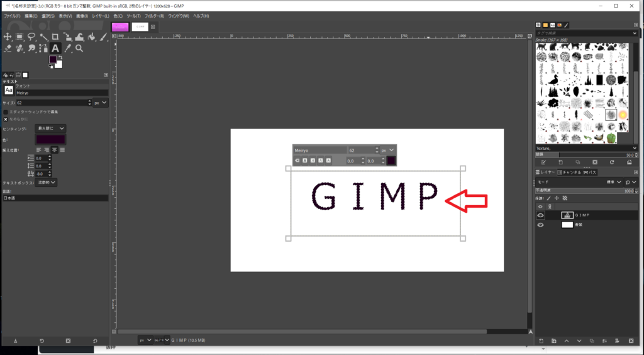Select the Rectangle Select tool
Image resolution: width=644 pixels, height=355 pixels.
click(19, 37)
